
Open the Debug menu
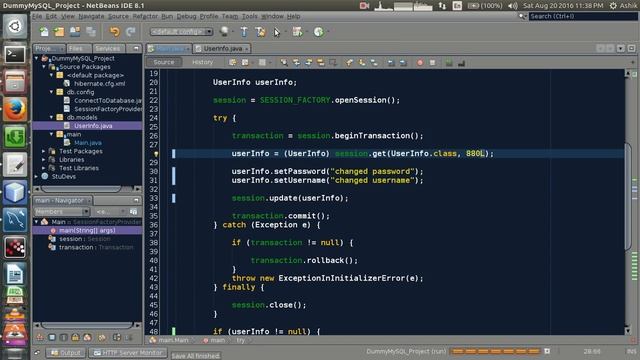187,16
